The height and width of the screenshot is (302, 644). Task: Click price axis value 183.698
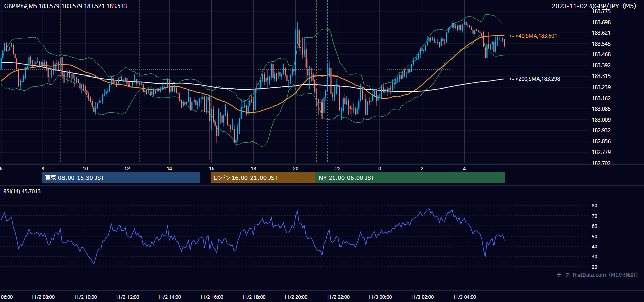[x=601, y=22]
